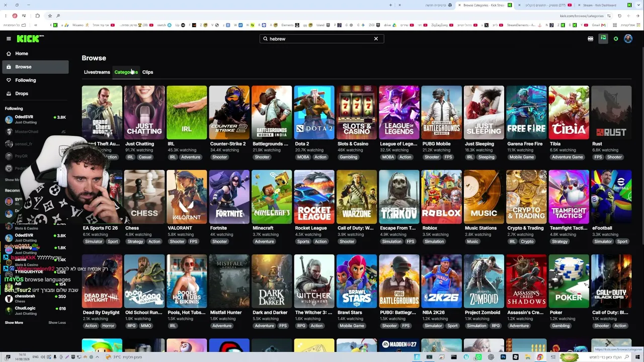
Task: Switch to the Livestreams tab
Action: coord(97,72)
